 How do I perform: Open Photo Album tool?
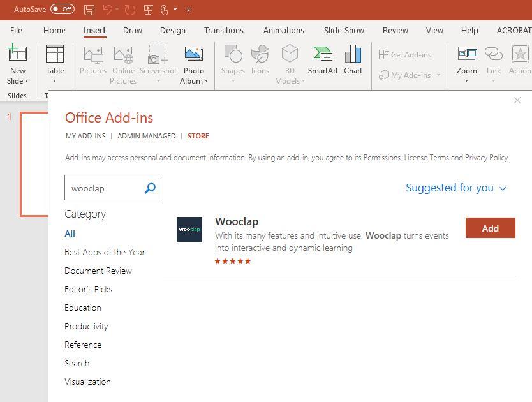pos(193,55)
